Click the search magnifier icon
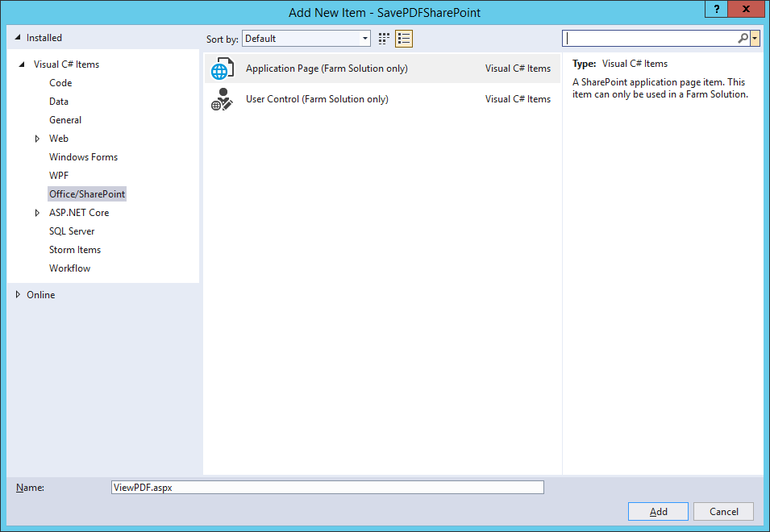Screen dimensions: 770x532 743,38
